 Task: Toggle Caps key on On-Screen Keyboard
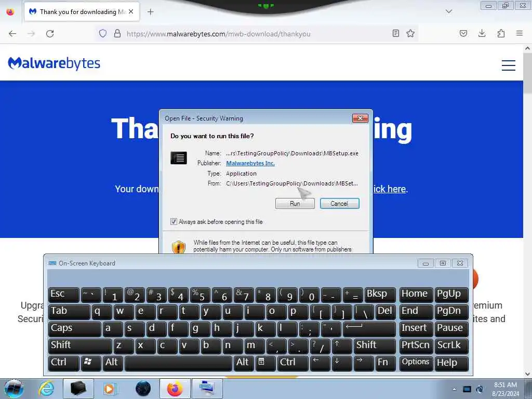point(75,329)
